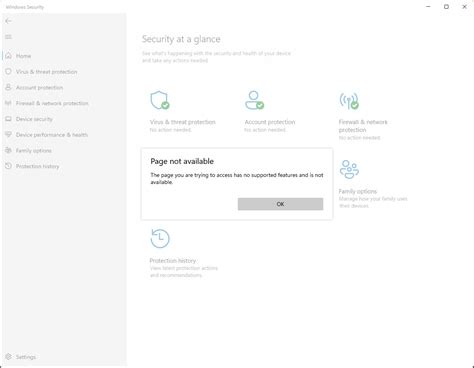Click the large Virus & threat protection shield tile icon
The width and height of the screenshot is (474, 368).
(160, 100)
